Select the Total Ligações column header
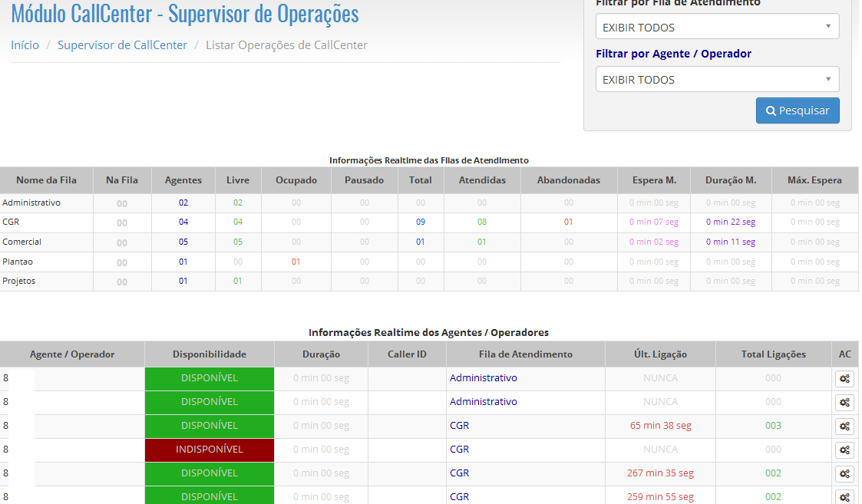The width and height of the screenshot is (862, 504). click(x=773, y=354)
